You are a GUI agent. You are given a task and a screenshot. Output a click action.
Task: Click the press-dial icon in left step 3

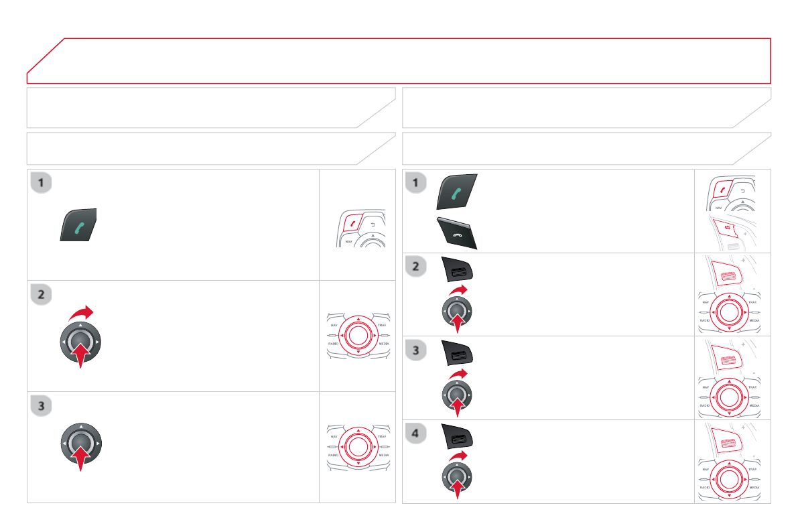[80, 444]
